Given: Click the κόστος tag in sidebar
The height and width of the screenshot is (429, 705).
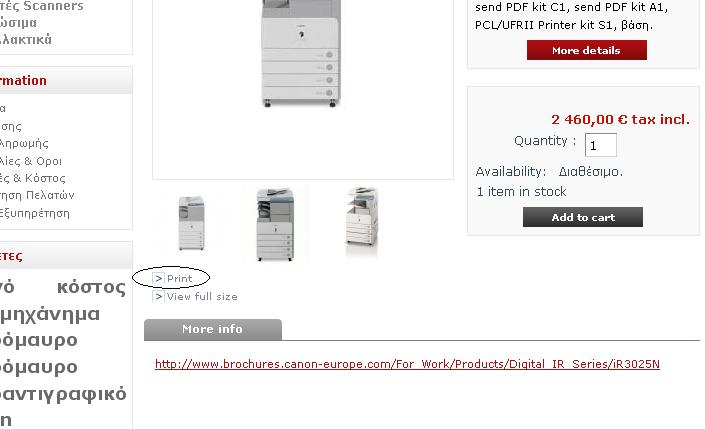Looking at the screenshot, I should point(91,287).
